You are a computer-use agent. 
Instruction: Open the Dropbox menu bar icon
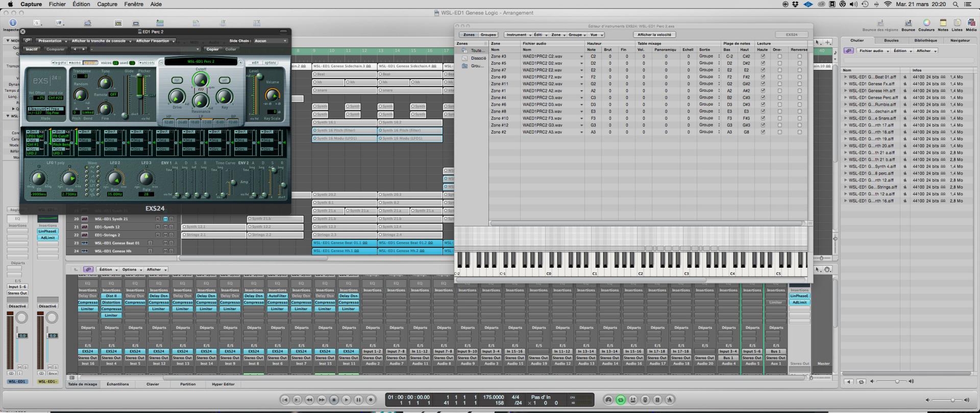pyautogui.click(x=796, y=4)
